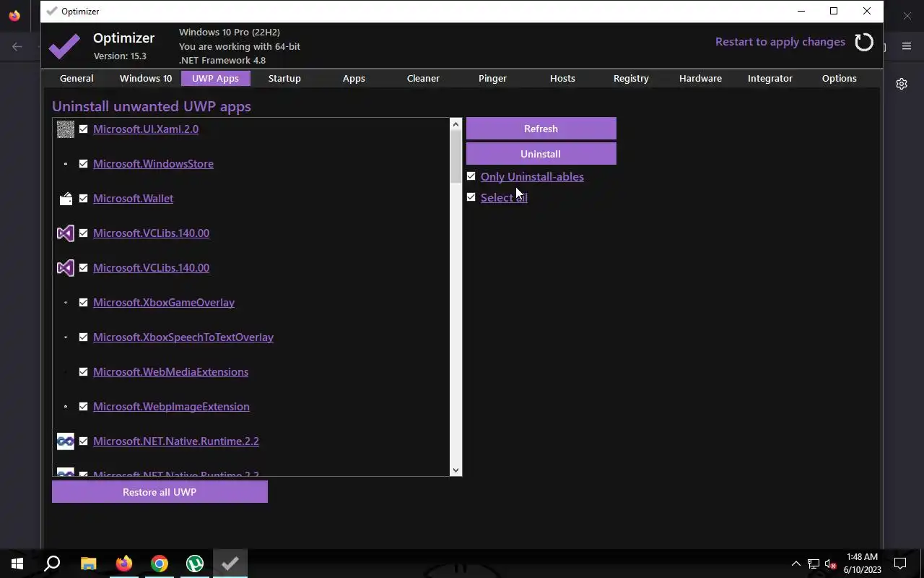
Task: Go to the Registry tab
Action: [x=631, y=78]
